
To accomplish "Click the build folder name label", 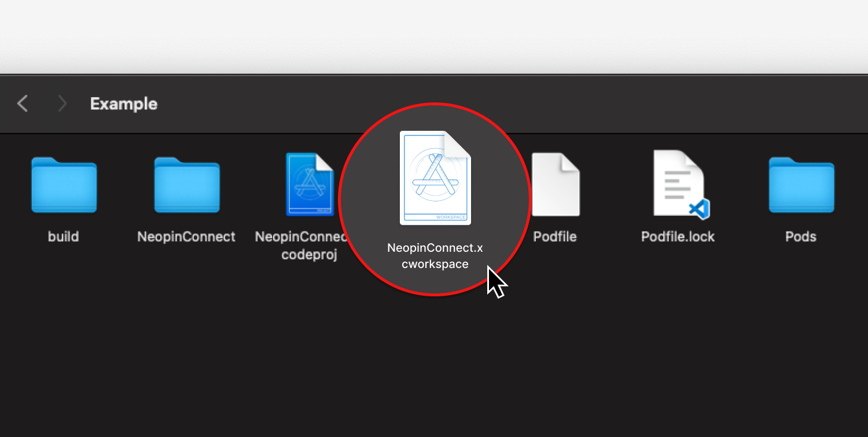I will pos(64,237).
